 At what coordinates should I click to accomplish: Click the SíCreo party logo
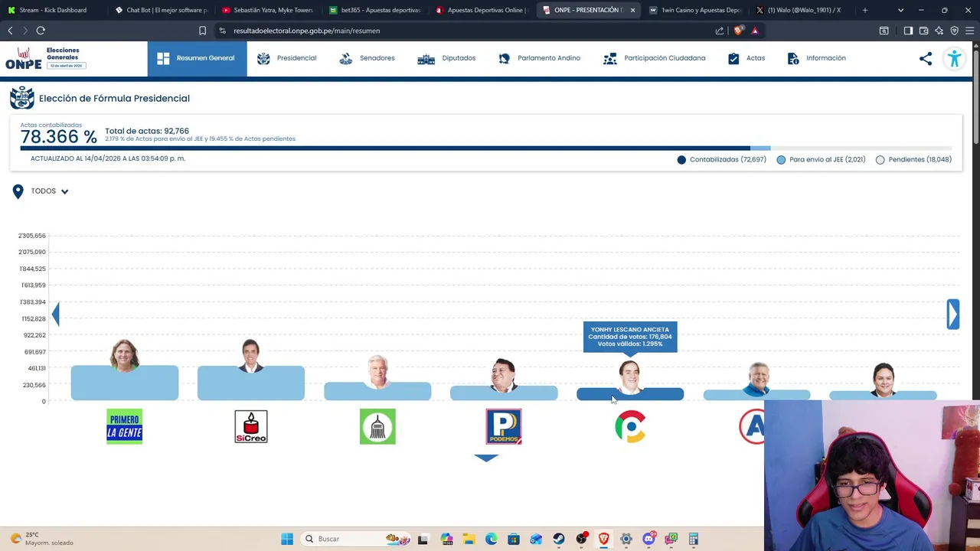(x=251, y=426)
